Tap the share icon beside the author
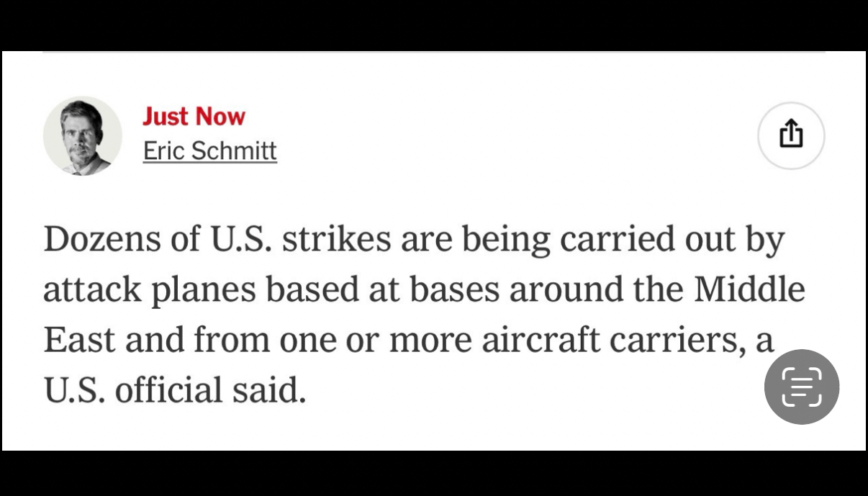The height and width of the screenshot is (496, 868). point(791,135)
